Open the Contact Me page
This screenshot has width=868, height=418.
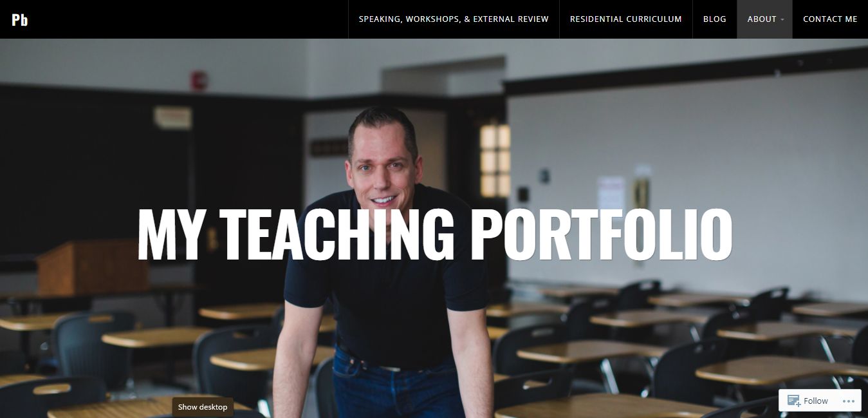pyautogui.click(x=830, y=19)
